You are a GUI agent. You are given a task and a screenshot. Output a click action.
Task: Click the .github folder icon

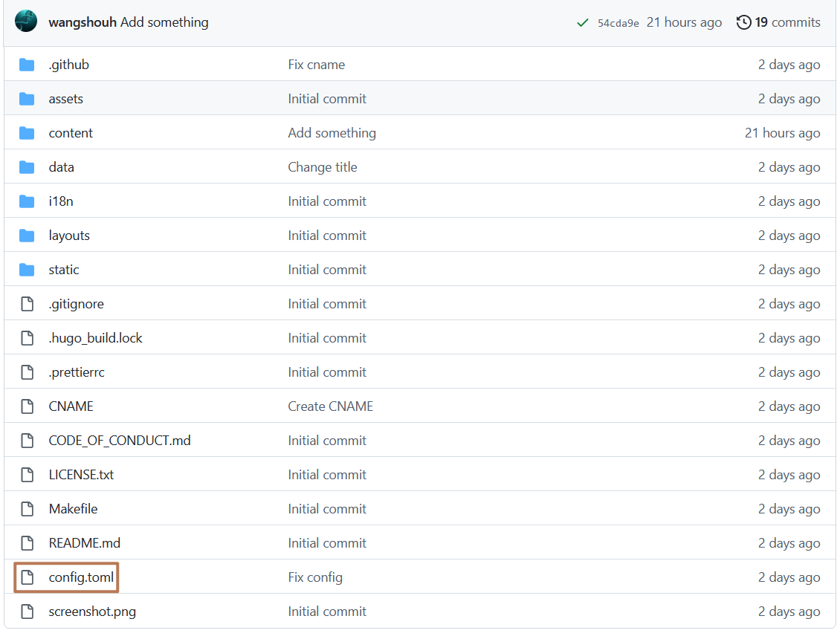click(28, 64)
